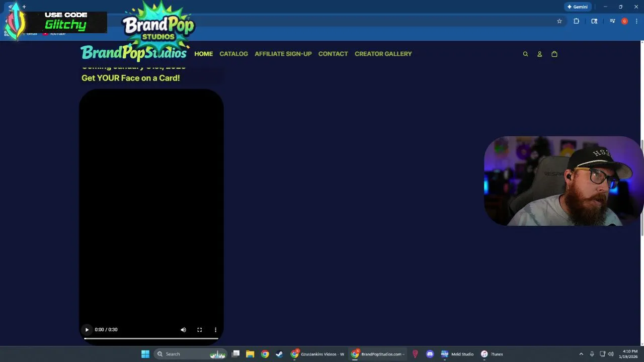Click the 0:00 / 0:30 video time readout
The height and width of the screenshot is (362, 644).
106,330
